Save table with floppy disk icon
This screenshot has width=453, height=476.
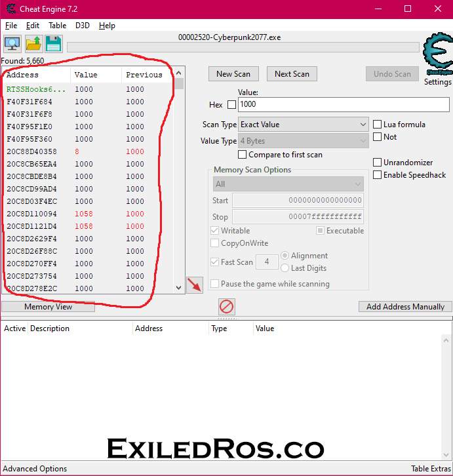click(54, 44)
